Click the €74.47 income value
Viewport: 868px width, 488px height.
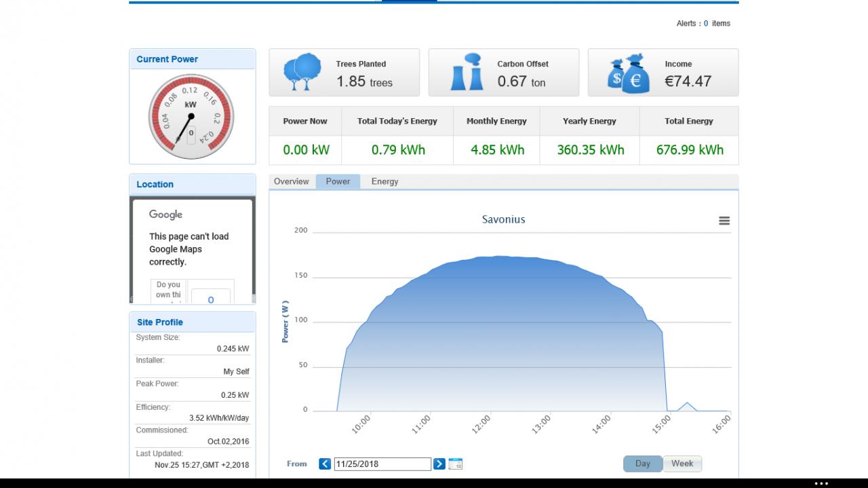coord(688,81)
